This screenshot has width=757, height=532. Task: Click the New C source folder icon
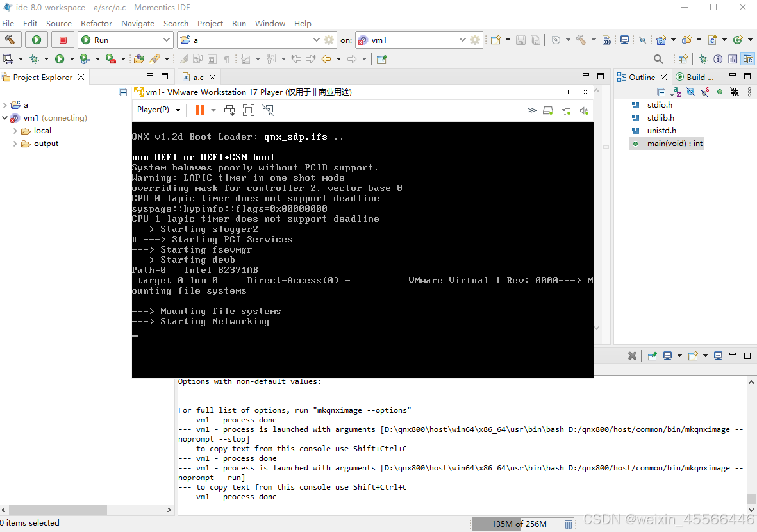tap(686, 40)
